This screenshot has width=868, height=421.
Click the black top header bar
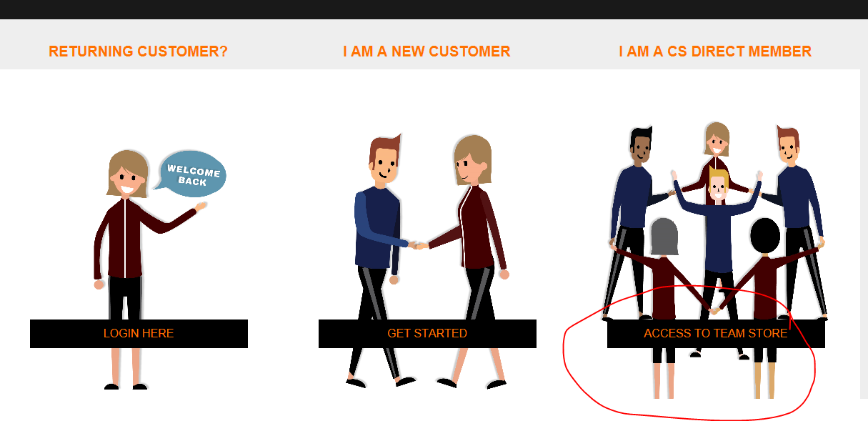(434, 9)
